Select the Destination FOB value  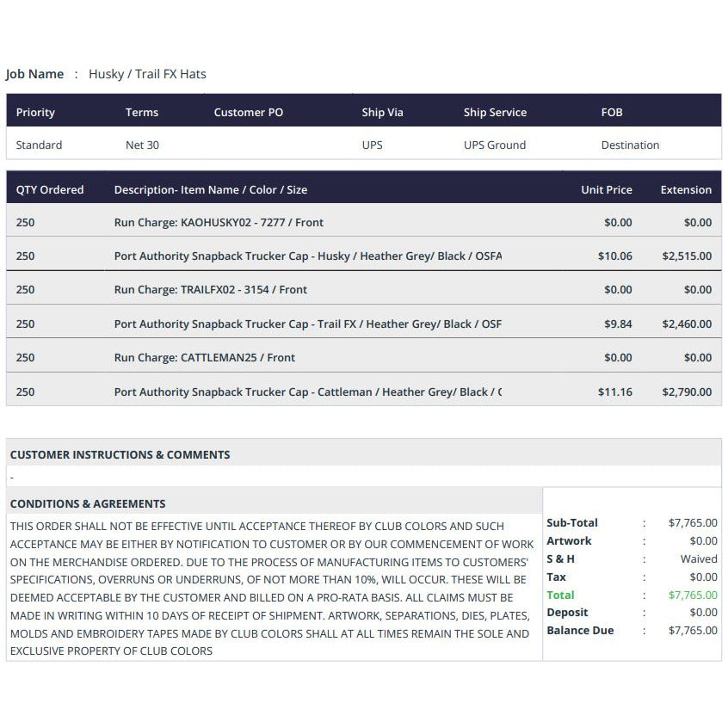[x=630, y=145]
